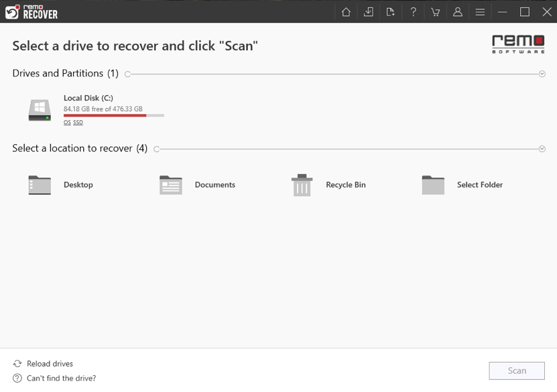Click the OS tag under Local Disk
557x392 pixels.
[x=67, y=123]
